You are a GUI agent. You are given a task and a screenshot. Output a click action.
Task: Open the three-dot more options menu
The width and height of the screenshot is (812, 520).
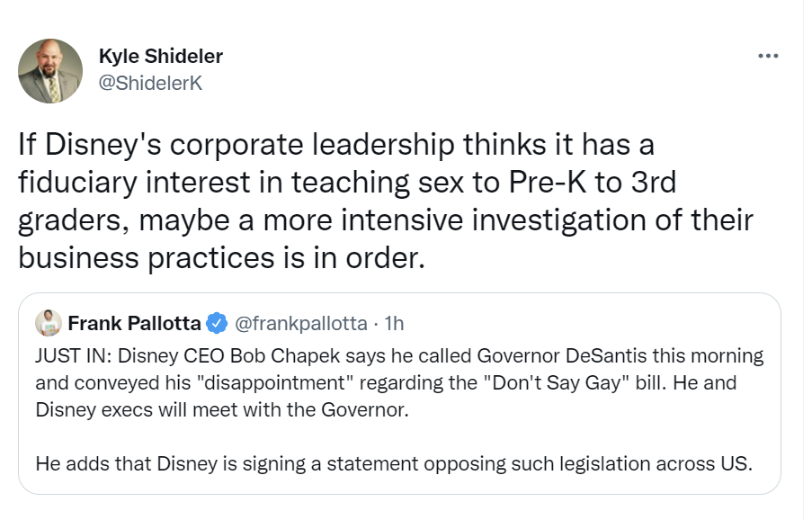tap(768, 56)
